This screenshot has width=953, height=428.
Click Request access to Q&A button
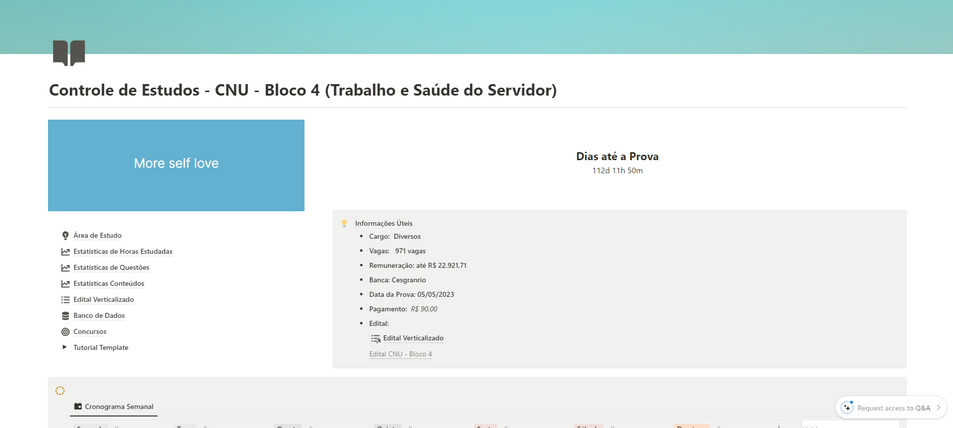tap(891, 408)
